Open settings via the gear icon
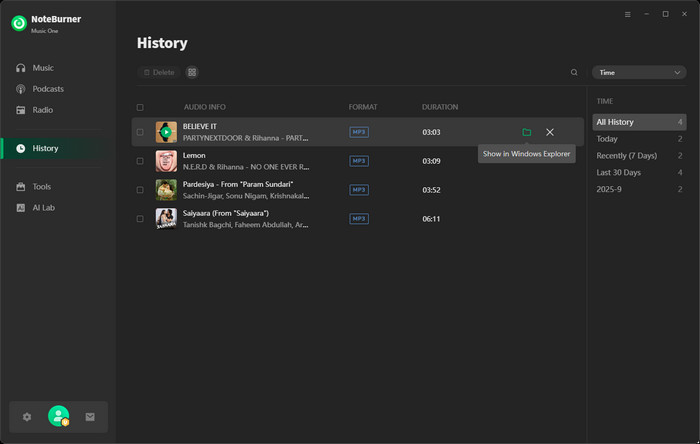700x444 pixels. click(x=27, y=417)
